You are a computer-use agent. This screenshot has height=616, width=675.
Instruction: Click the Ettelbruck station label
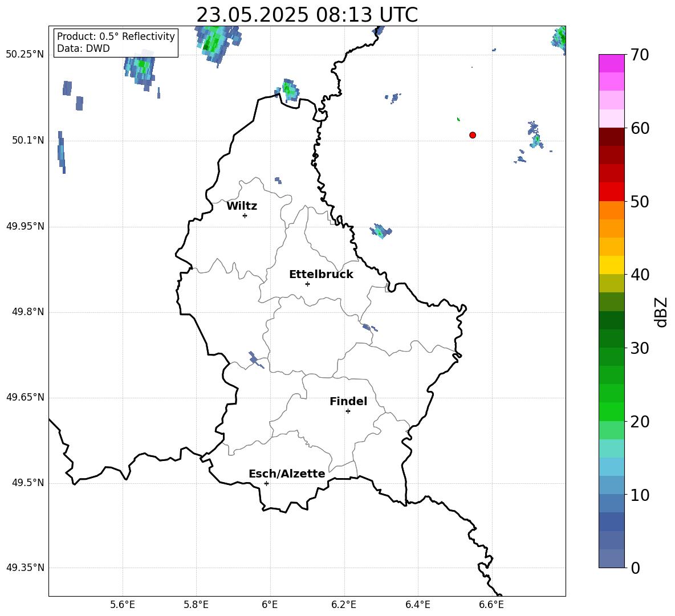[321, 275]
